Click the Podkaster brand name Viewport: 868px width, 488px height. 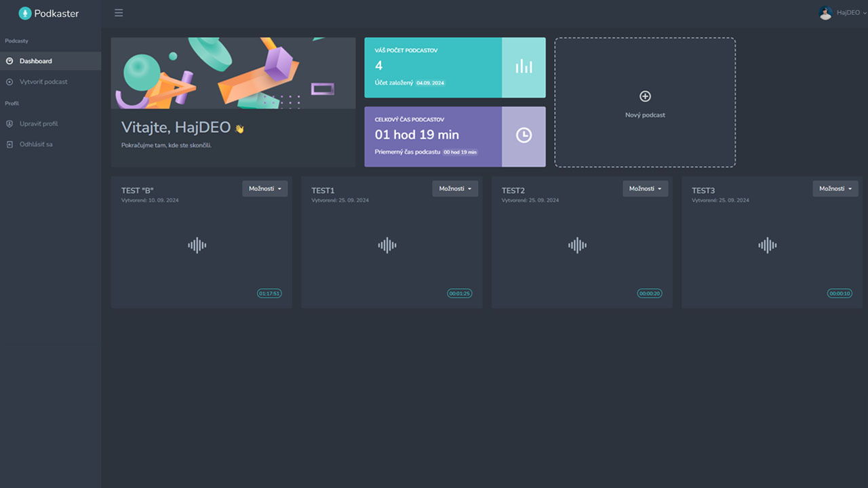click(56, 13)
